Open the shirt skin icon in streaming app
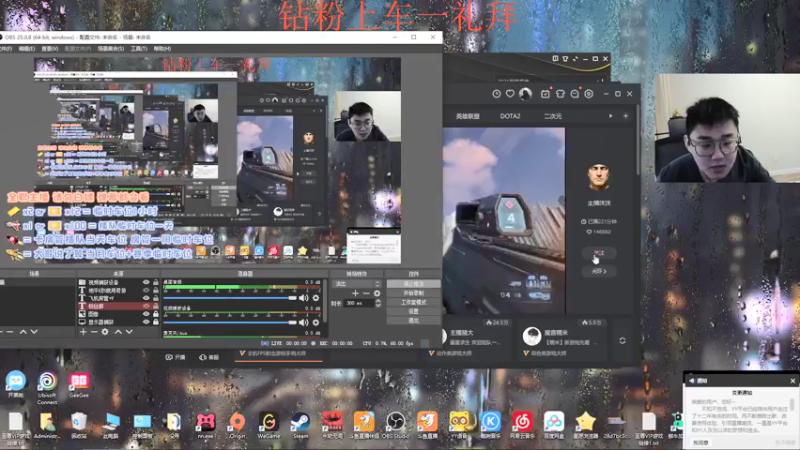Screen dimensions: 800x450 click(560, 94)
